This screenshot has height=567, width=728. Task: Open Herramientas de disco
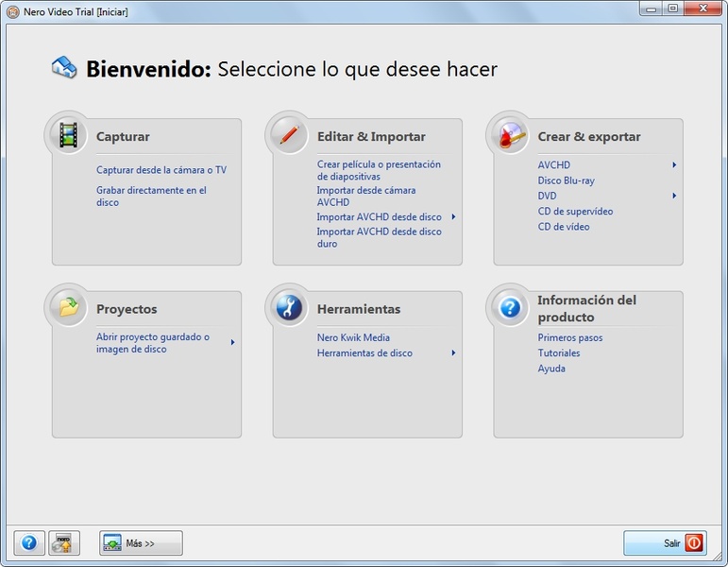coord(364,353)
